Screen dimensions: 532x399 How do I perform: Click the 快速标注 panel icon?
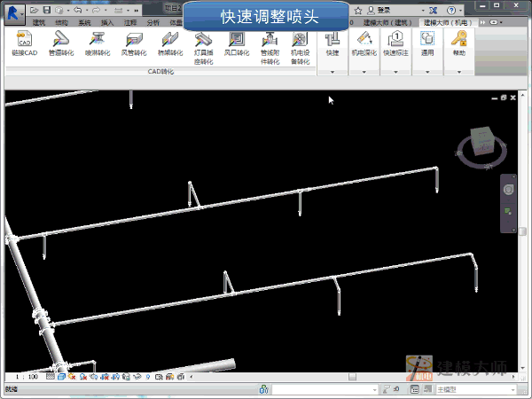[x=395, y=39]
